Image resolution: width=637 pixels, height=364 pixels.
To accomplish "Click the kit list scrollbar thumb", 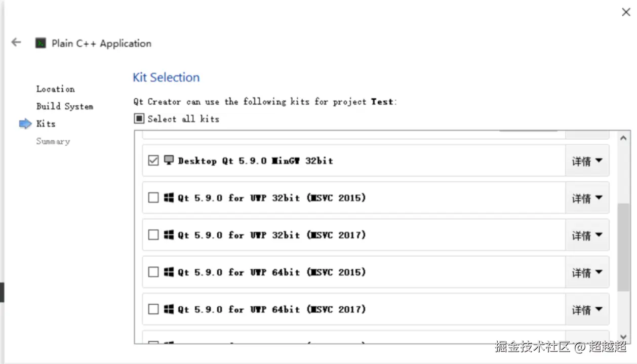I will pos(623,247).
